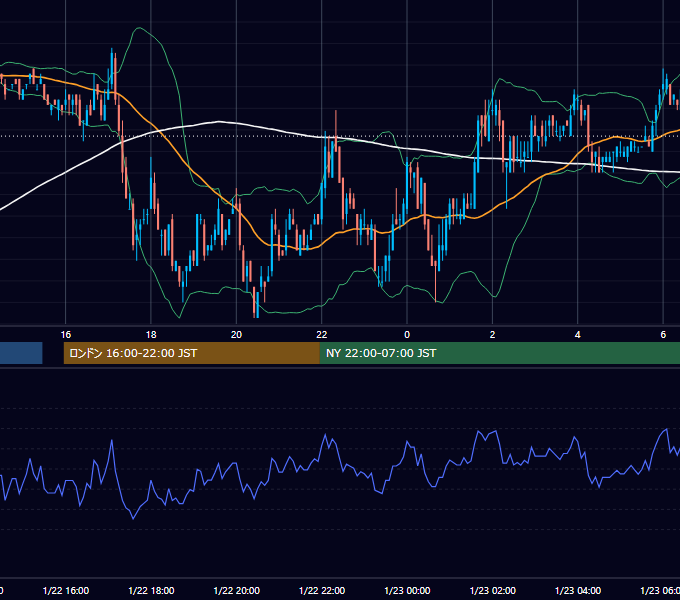
Task: Click the 1/22 20:00 date label
Action: pyautogui.click(x=237, y=591)
